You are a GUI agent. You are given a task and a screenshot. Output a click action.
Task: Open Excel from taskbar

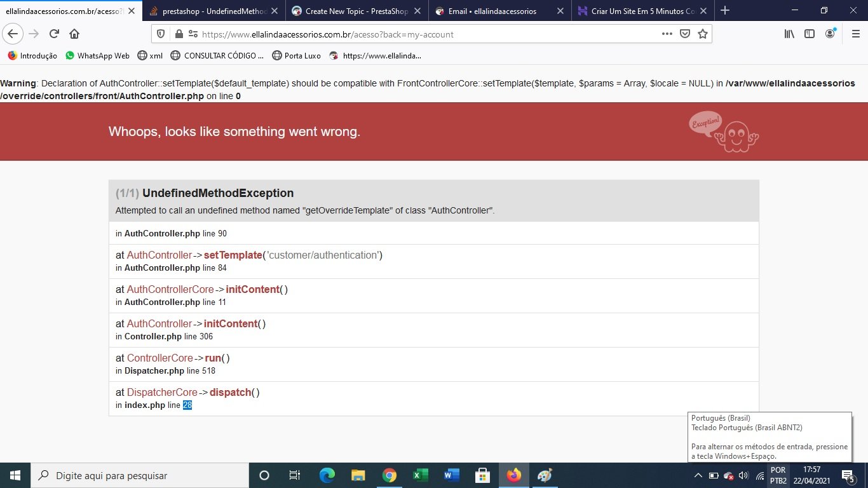click(421, 475)
